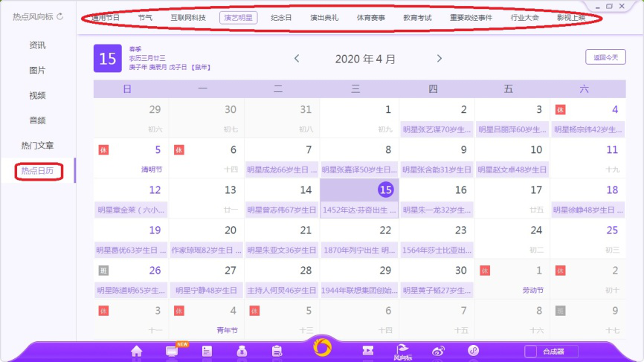This screenshot has width=644, height=362.
Task: Click event 1452年达·芬奇出生 on April 15
Action: 359,210
